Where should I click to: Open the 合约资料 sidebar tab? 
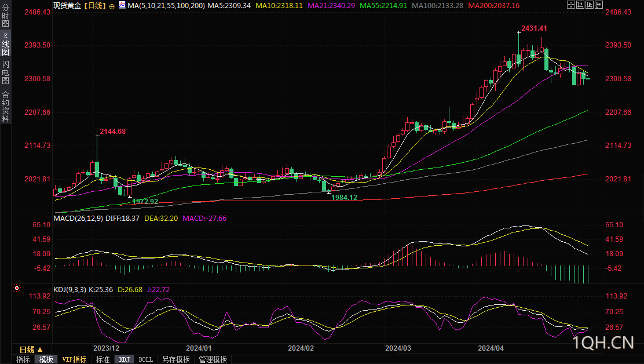[x=5, y=107]
